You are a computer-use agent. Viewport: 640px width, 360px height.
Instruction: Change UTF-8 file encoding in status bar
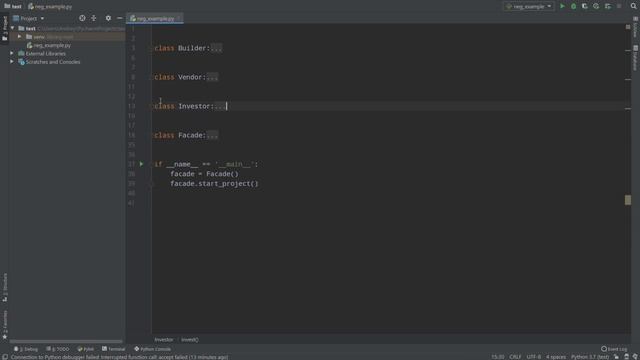533,357
